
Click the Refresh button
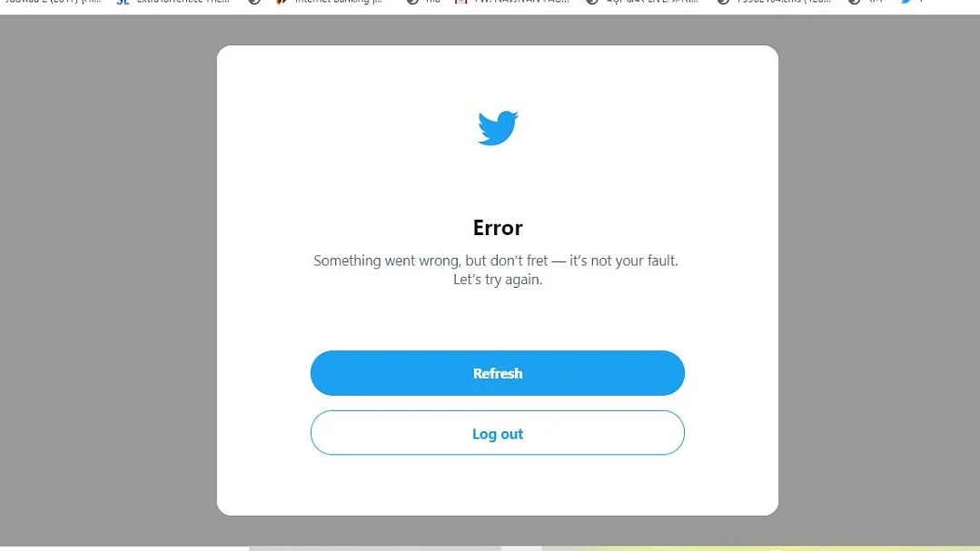(x=498, y=373)
